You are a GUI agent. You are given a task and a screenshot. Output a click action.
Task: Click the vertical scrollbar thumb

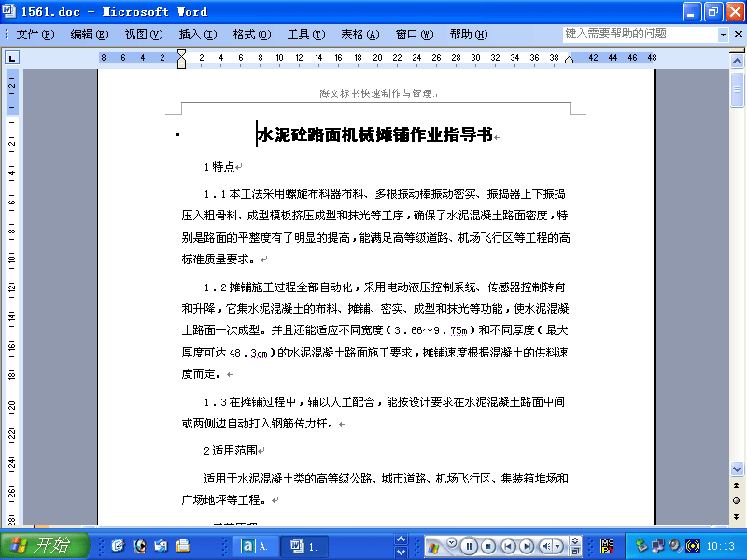(737, 90)
